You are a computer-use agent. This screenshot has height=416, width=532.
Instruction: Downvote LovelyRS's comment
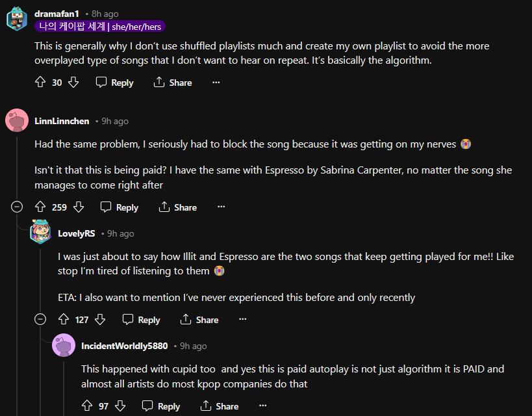100,320
